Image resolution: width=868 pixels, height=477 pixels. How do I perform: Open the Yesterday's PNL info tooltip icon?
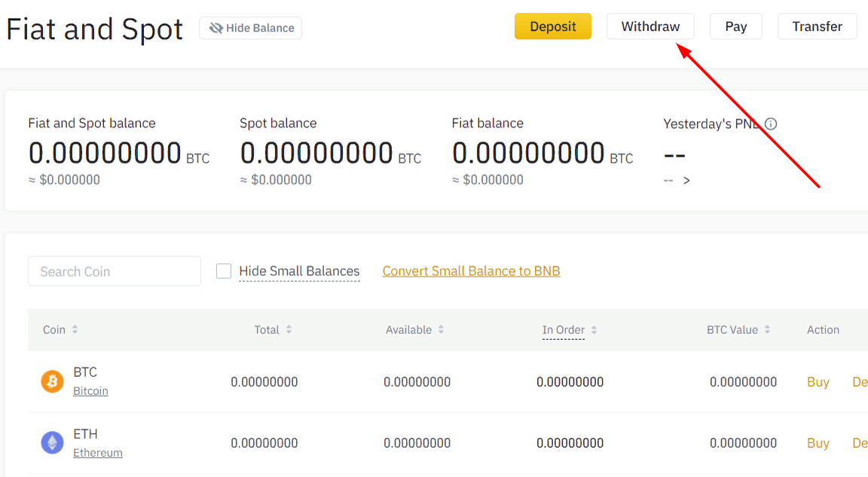click(771, 124)
